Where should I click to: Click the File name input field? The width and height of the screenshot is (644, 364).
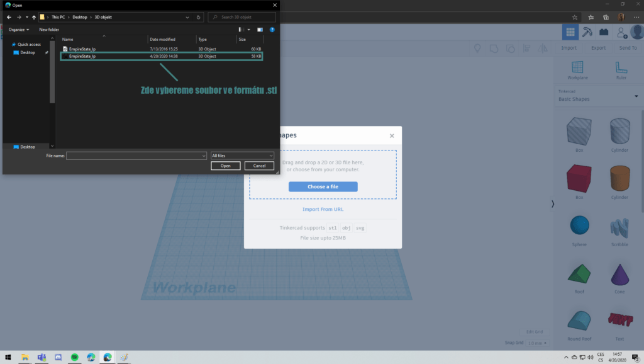pos(136,156)
